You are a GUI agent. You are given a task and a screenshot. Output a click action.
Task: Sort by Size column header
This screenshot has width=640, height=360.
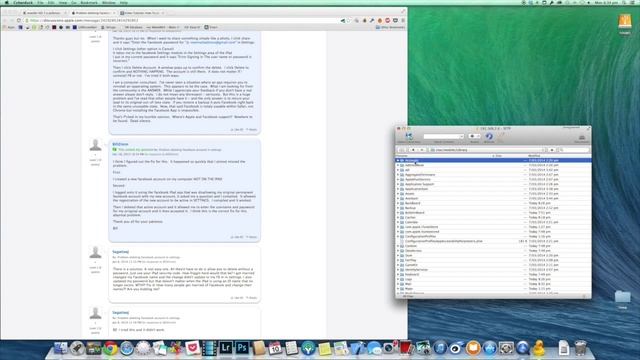coord(509,156)
